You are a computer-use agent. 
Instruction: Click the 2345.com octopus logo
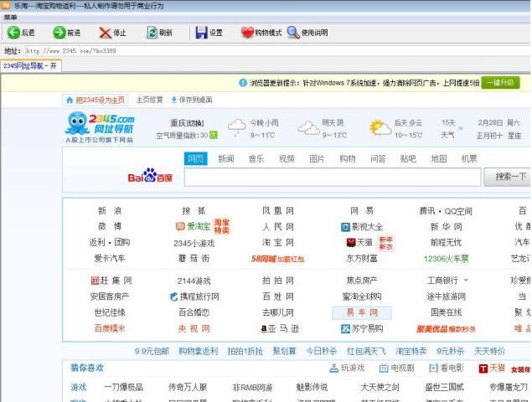point(100,127)
